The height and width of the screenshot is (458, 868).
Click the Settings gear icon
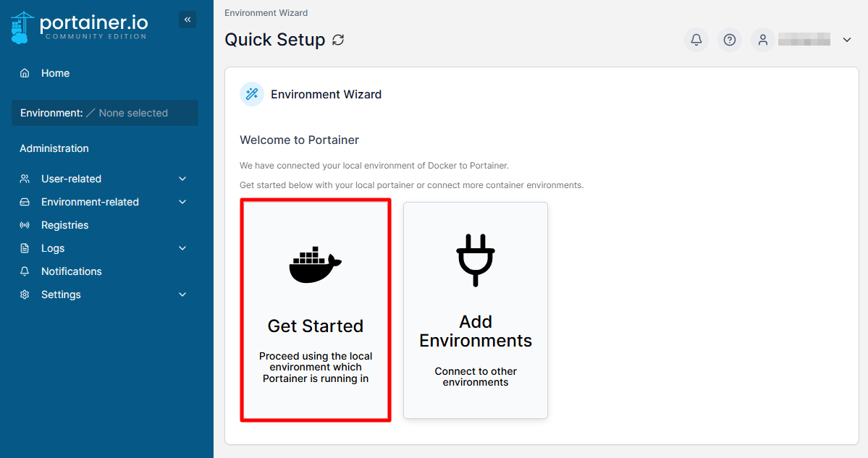[x=25, y=294]
